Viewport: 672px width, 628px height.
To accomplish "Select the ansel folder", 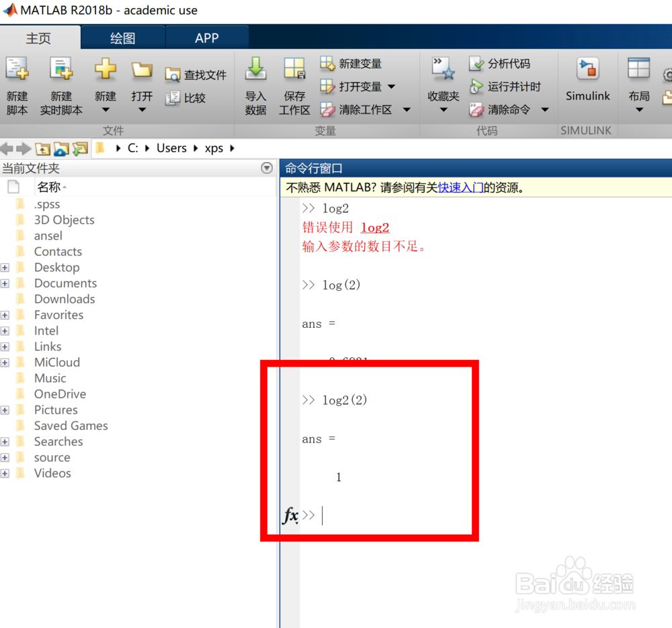I will [x=48, y=236].
